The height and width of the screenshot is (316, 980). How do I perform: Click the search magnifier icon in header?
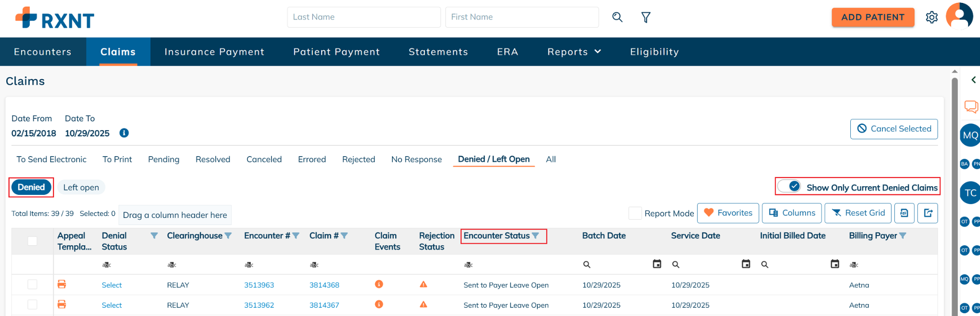pyautogui.click(x=617, y=17)
